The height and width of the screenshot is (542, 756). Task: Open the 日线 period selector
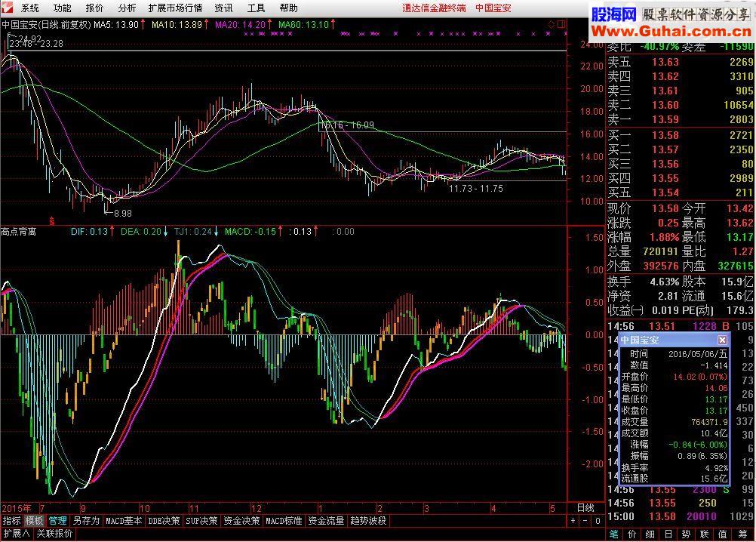coord(585,508)
